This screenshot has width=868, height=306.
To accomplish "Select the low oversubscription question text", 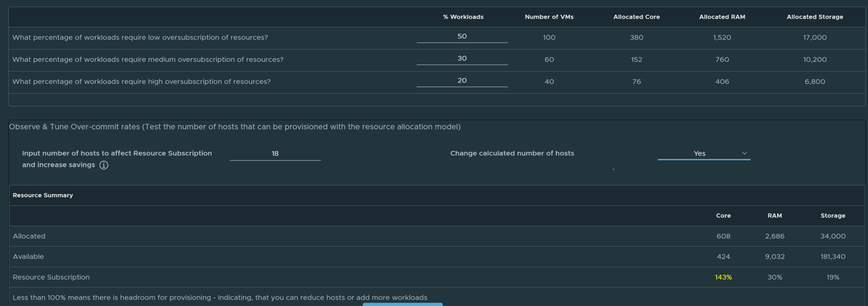I will pyautogui.click(x=140, y=37).
